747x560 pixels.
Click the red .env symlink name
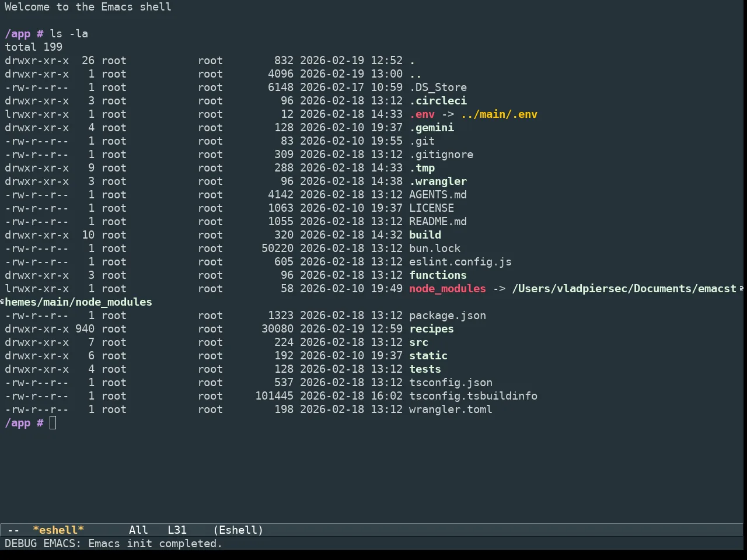[422, 114]
